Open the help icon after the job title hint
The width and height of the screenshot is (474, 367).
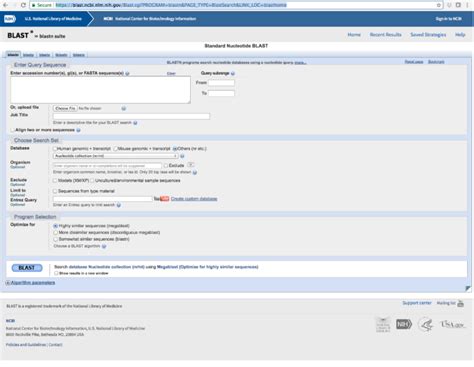135,123
